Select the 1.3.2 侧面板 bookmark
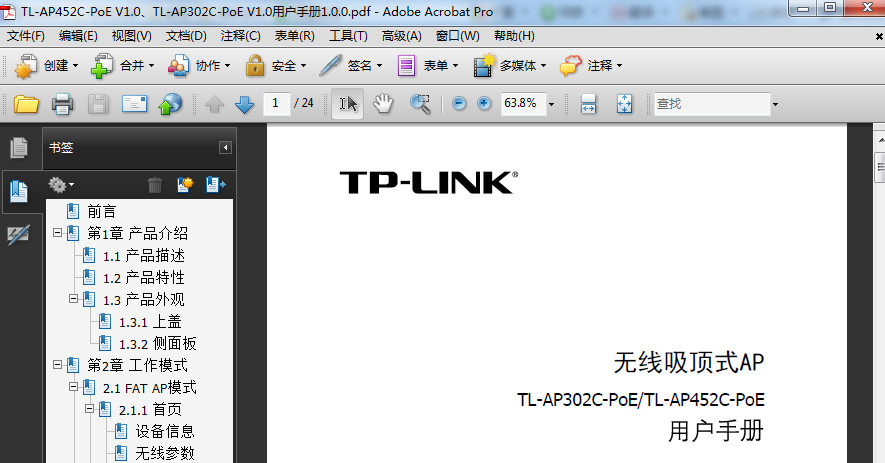 [157, 344]
